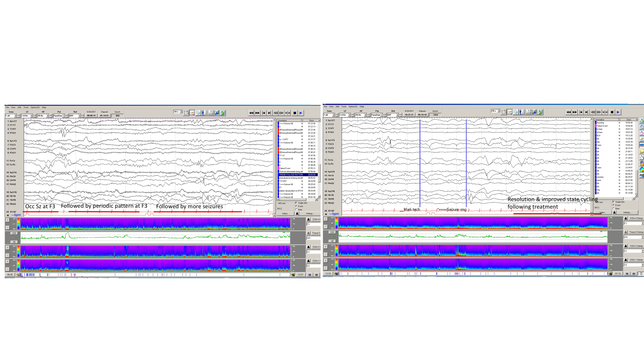Toggle Single-click checkbox in left window
644x362 pixels.
(296, 203)
